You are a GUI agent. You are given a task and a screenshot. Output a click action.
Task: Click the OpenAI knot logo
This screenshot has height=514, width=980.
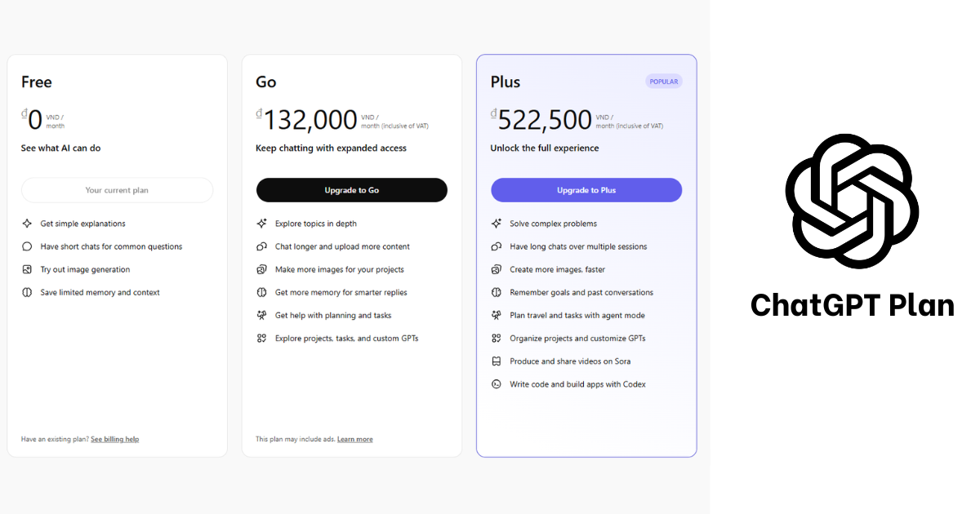point(852,202)
